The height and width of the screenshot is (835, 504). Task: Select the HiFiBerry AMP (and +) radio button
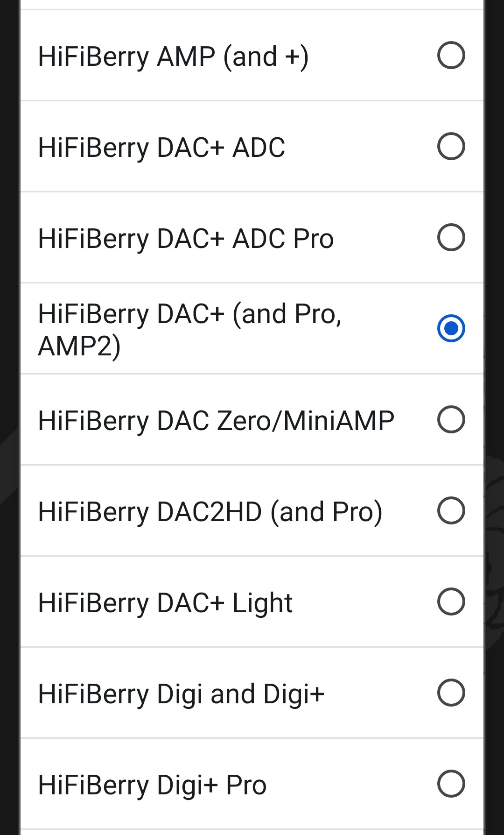pyautogui.click(x=451, y=56)
